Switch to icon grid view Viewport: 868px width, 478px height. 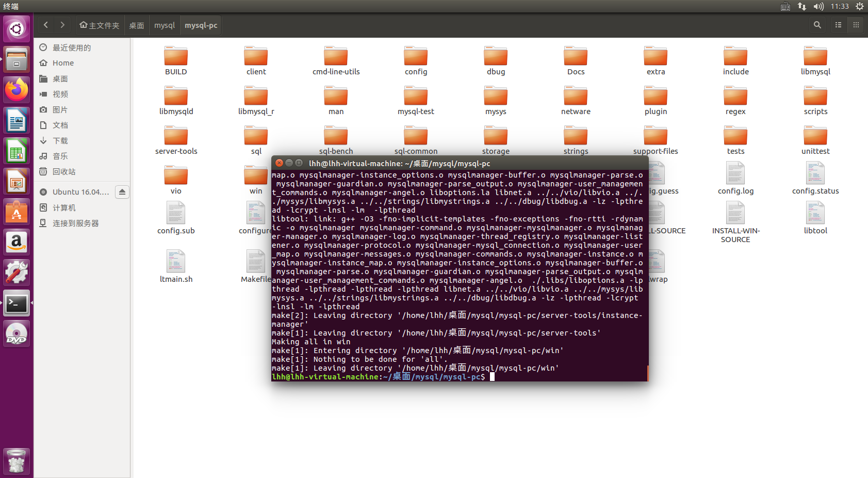pyautogui.click(x=856, y=25)
